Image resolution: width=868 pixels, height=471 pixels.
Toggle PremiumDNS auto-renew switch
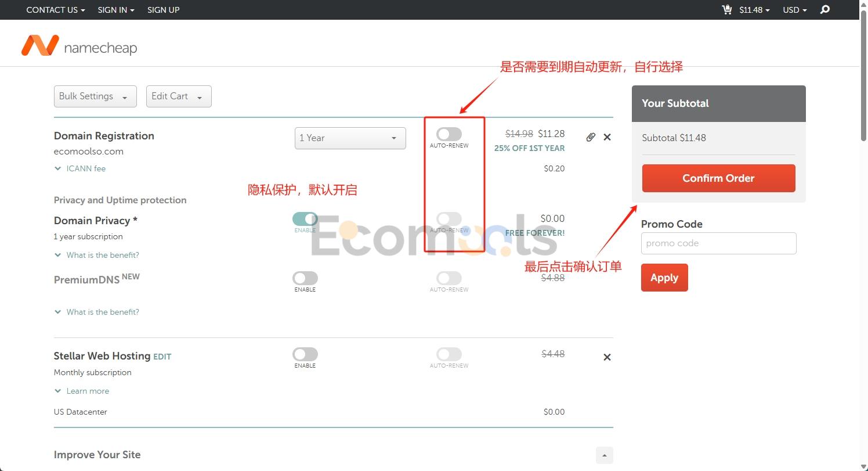pyautogui.click(x=449, y=278)
